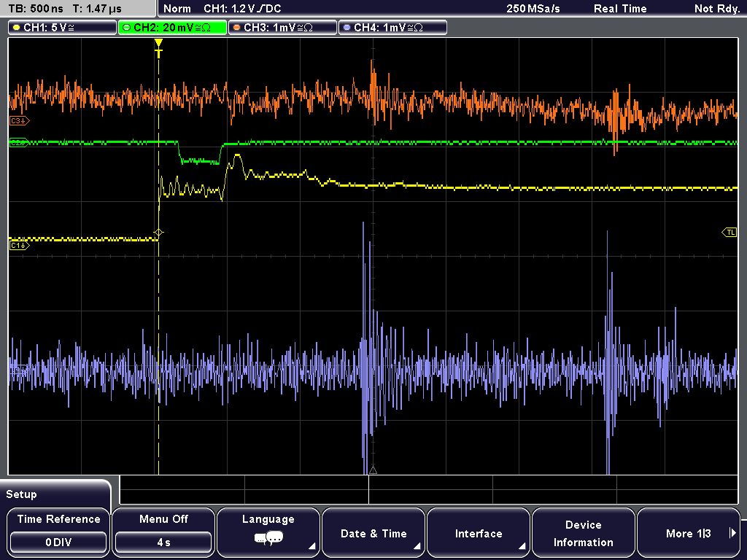
Task: Click the Setup menu title
Action: coord(21,494)
